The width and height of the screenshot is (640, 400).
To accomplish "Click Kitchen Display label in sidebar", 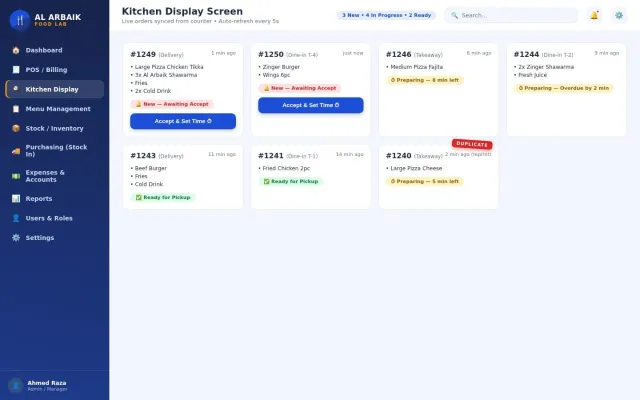I will [52, 89].
